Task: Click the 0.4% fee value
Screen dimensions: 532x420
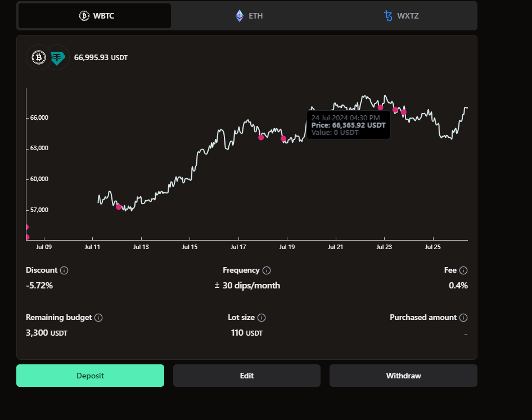Action: tap(458, 286)
